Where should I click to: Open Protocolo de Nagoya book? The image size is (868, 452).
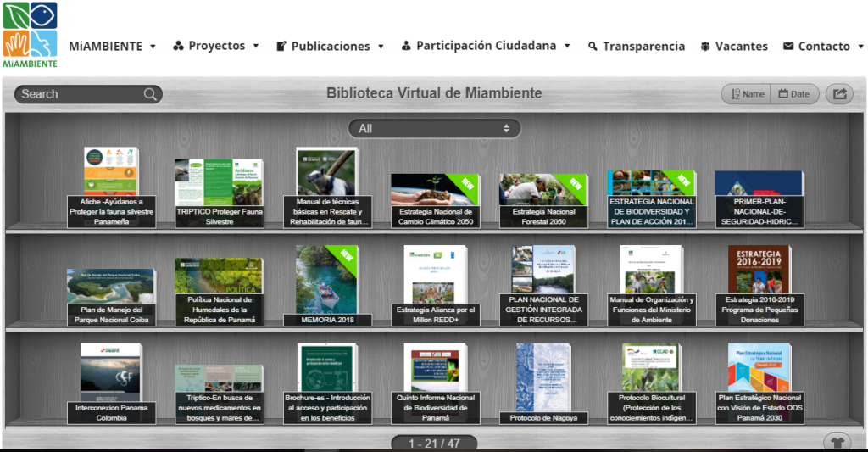click(543, 383)
